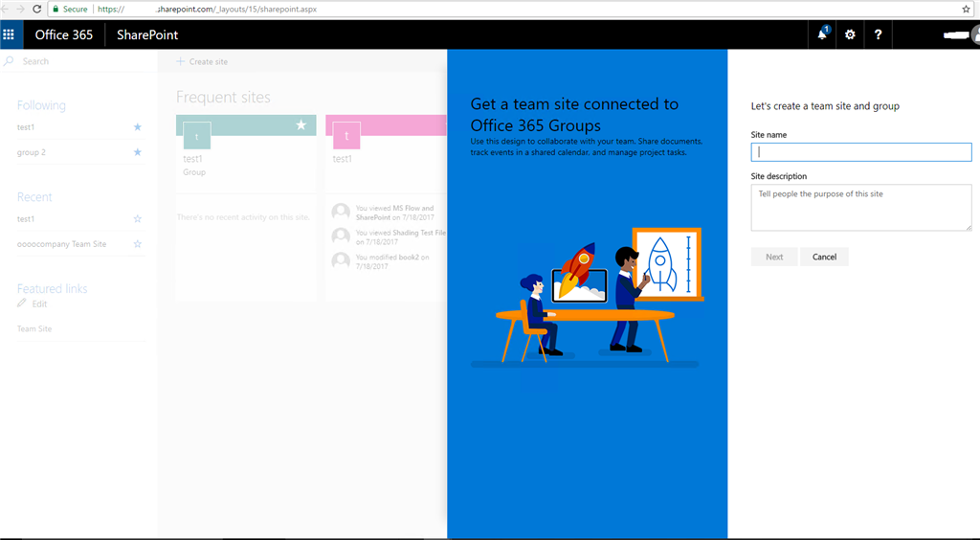Click the Office 365 header link
Screen dimensions: 980x540
coord(64,34)
